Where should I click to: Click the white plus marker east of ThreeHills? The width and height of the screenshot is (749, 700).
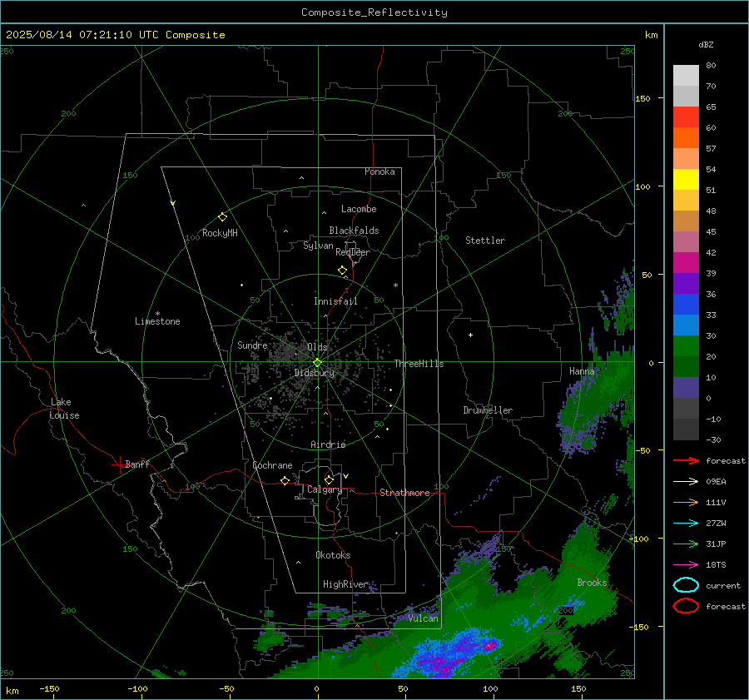coord(470,335)
